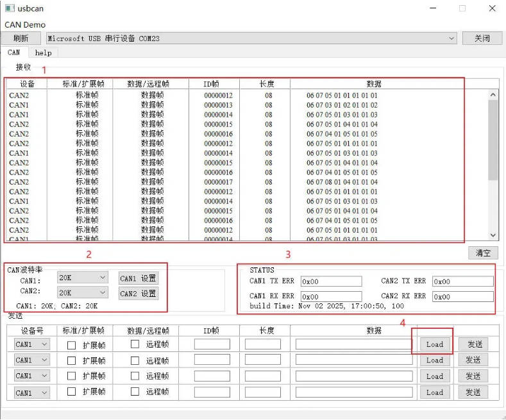
Task: Click the 刷新 refresh button
Action: pyautogui.click(x=21, y=38)
